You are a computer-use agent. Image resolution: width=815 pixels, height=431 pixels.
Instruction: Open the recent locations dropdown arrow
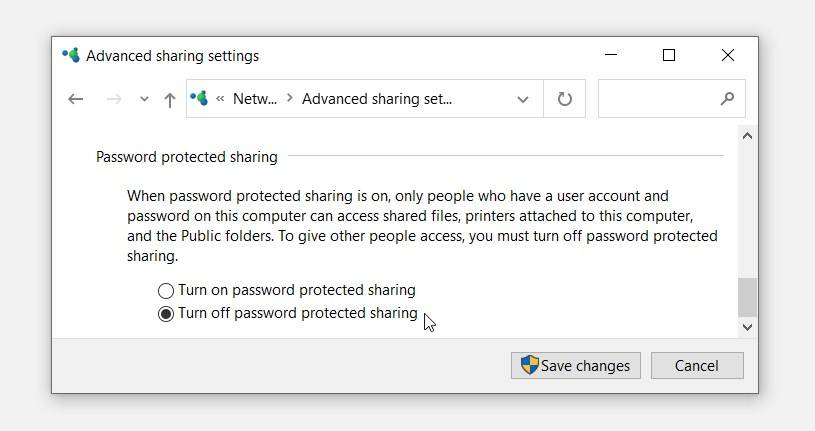click(x=144, y=99)
